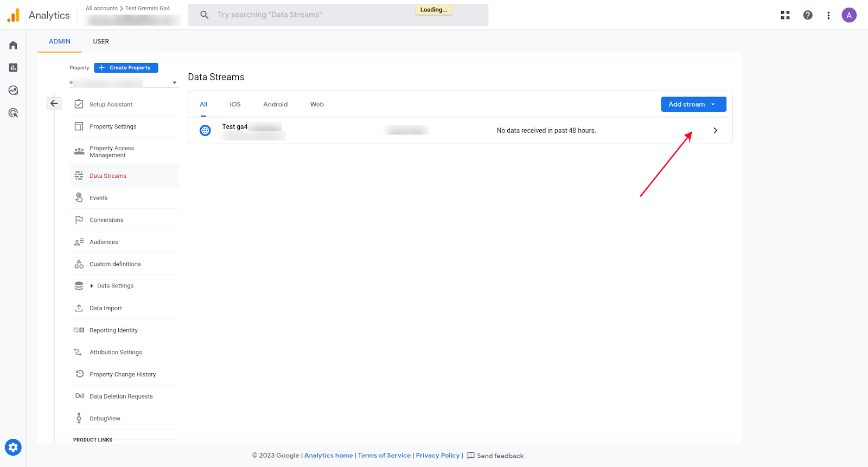Open Test ga4 stream details chevron
The height and width of the screenshot is (467, 868).
715,131
